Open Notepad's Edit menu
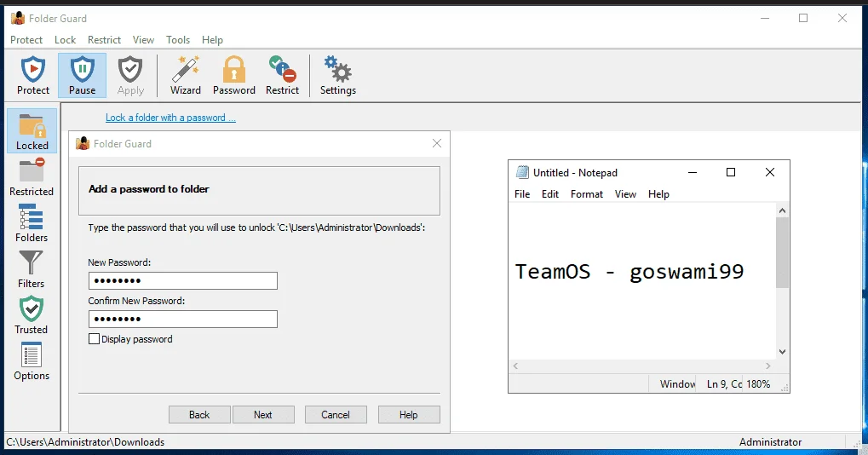 click(550, 194)
